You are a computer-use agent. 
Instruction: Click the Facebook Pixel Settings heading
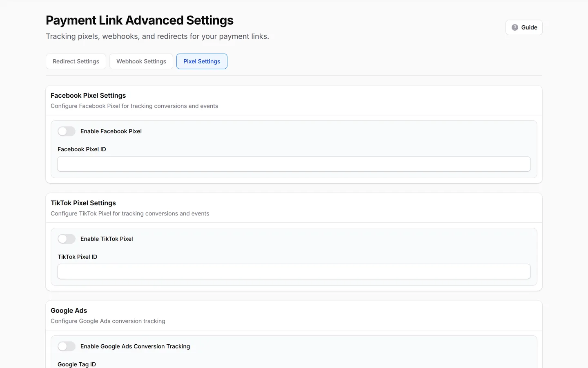[x=88, y=95]
